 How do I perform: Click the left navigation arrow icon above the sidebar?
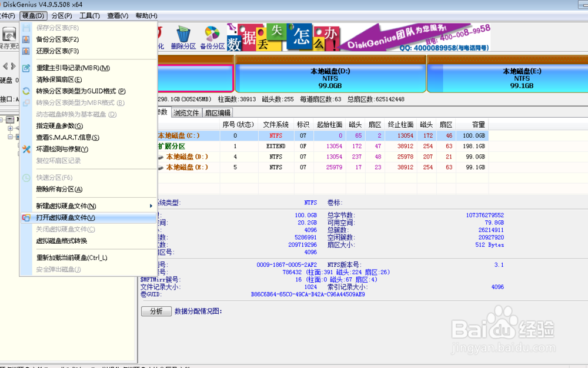(x=6, y=66)
